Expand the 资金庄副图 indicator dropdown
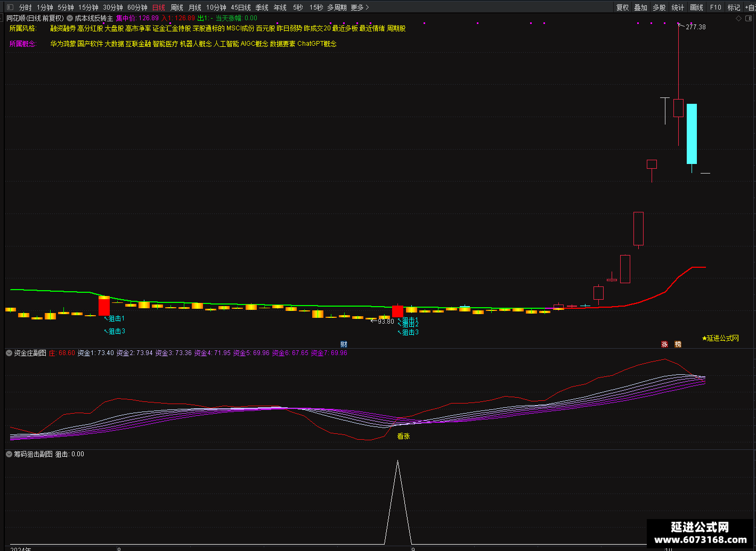The width and height of the screenshot is (756, 551). [x=9, y=353]
